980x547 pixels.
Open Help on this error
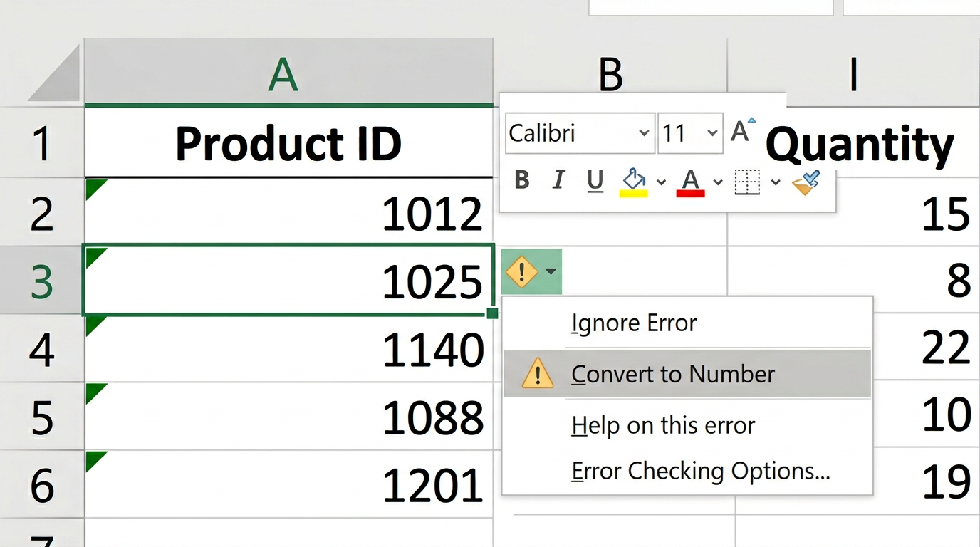662,426
